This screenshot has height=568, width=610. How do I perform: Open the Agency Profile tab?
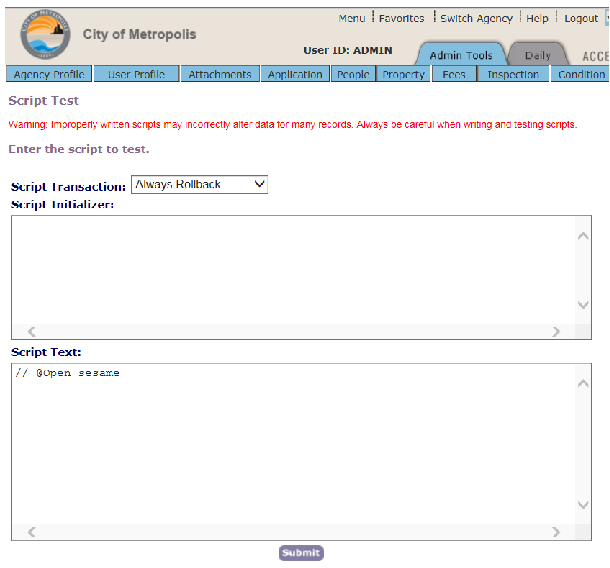pyautogui.click(x=48, y=75)
